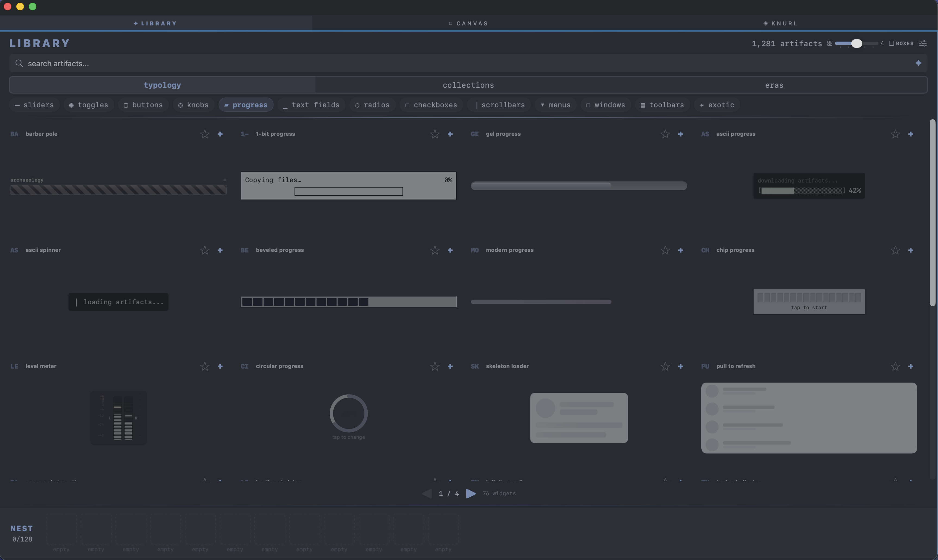
Task: Adjust the grid density slider
Action: pyautogui.click(x=857, y=43)
